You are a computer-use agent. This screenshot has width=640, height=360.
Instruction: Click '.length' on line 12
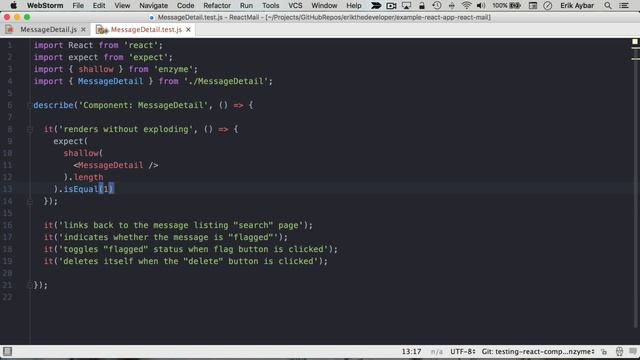(86, 177)
